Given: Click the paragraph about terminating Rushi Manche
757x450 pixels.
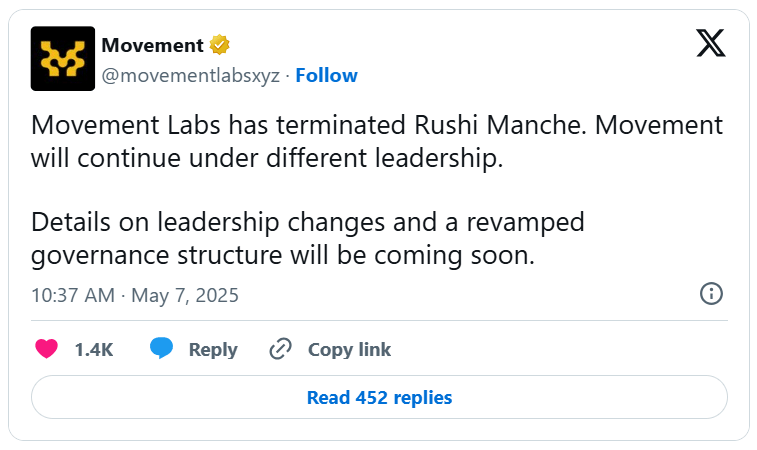Looking at the screenshot, I should [x=376, y=143].
